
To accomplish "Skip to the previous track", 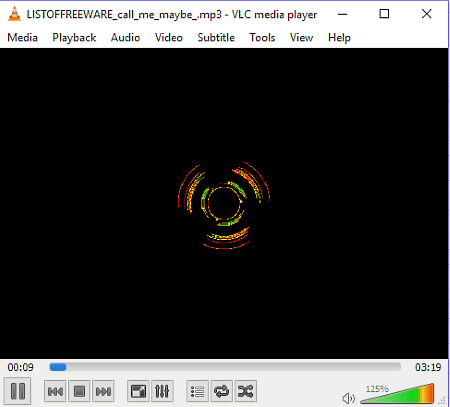I will tap(55, 391).
